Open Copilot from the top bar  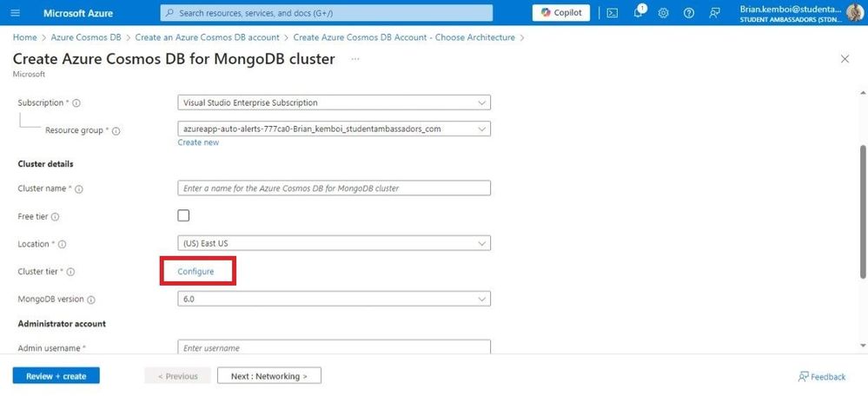(561, 13)
